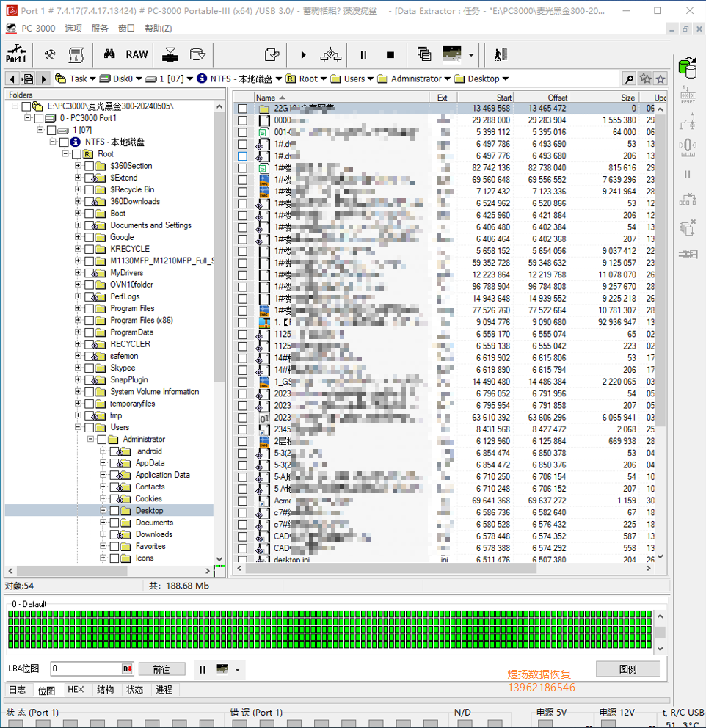Click the Port 1 toolbar icon

point(16,54)
